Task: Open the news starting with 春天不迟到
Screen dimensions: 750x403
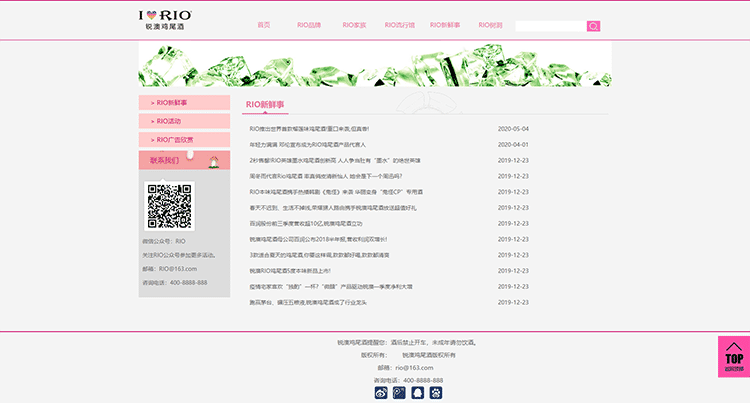Action: (333, 208)
